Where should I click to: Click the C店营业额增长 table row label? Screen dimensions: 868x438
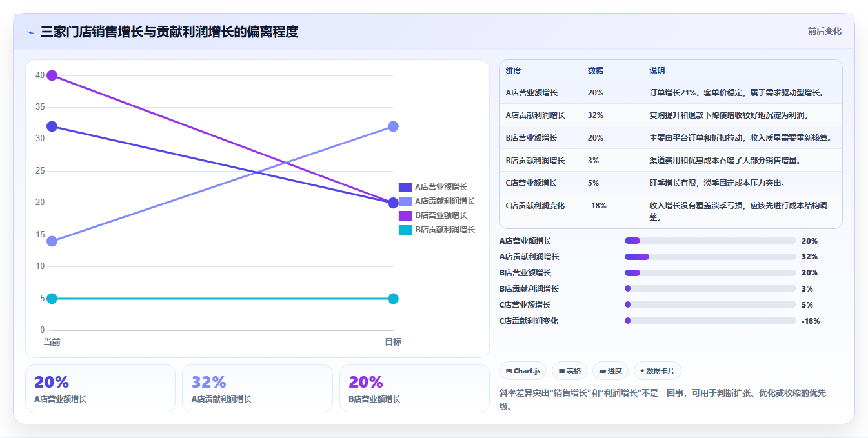tap(531, 183)
